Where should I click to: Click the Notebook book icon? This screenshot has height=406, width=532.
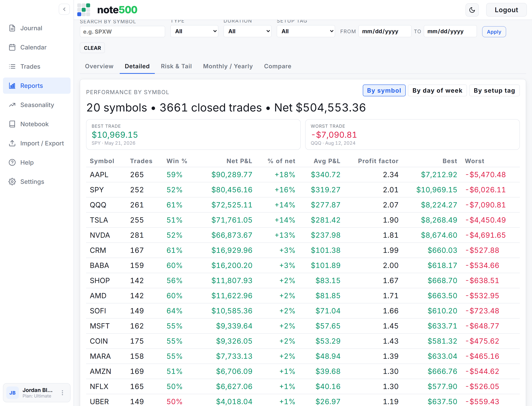click(12, 124)
